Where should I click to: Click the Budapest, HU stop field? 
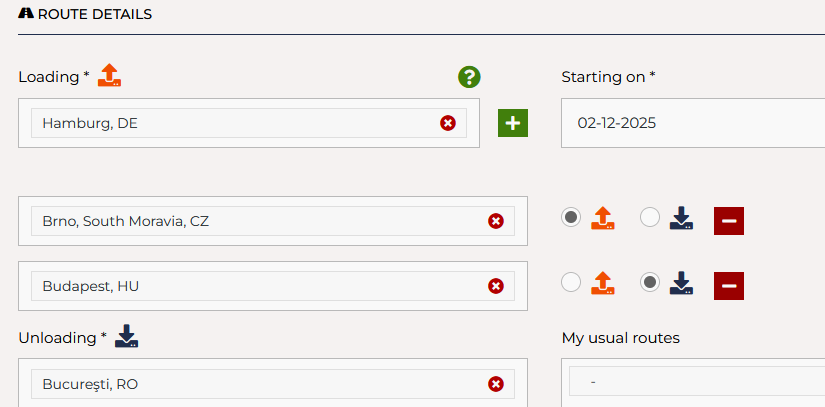tap(250, 286)
